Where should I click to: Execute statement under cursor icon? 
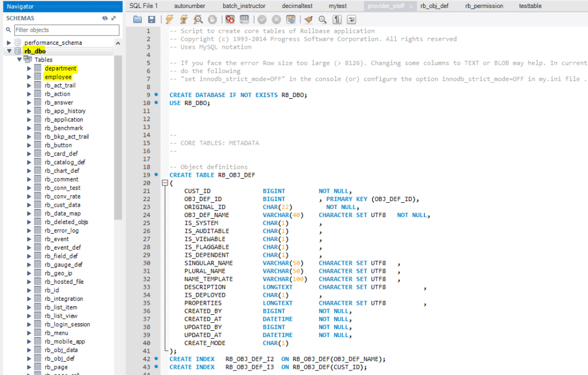point(183,20)
